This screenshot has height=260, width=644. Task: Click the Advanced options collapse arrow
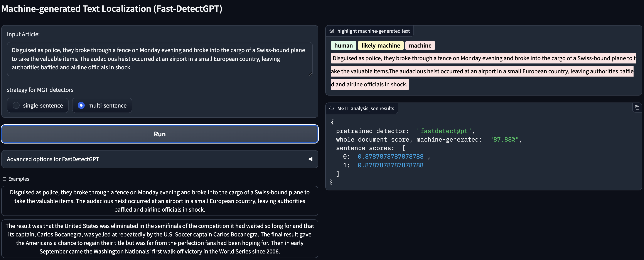tap(310, 159)
